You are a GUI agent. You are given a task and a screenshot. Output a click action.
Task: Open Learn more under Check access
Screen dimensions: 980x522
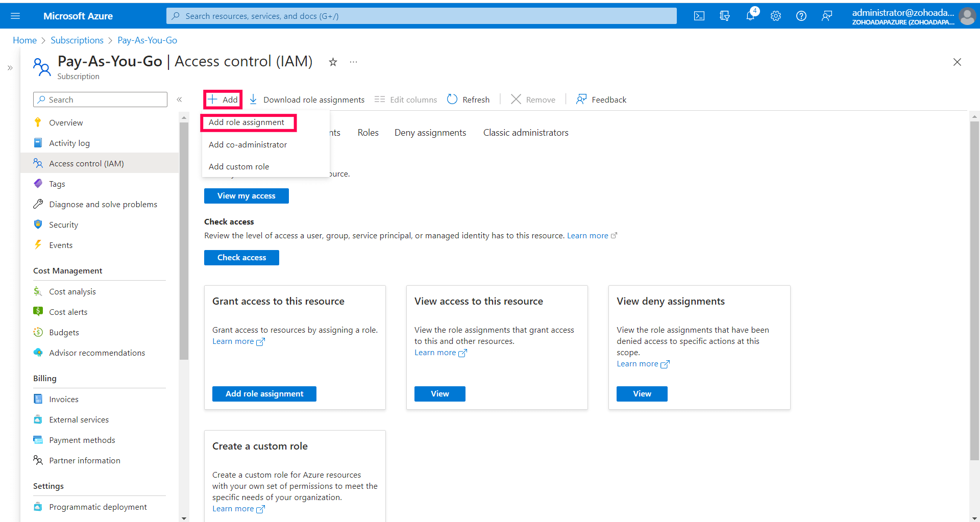tap(587, 235)
